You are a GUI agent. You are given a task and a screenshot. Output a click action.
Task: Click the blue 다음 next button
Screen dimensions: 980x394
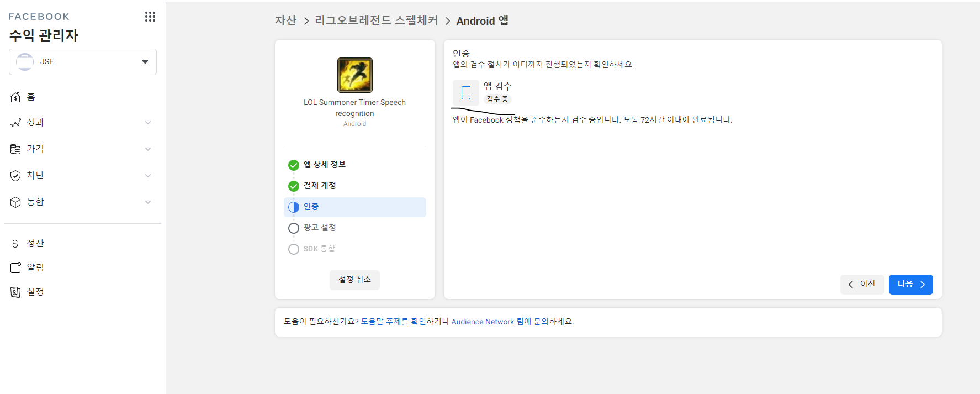tap(911, 284)
